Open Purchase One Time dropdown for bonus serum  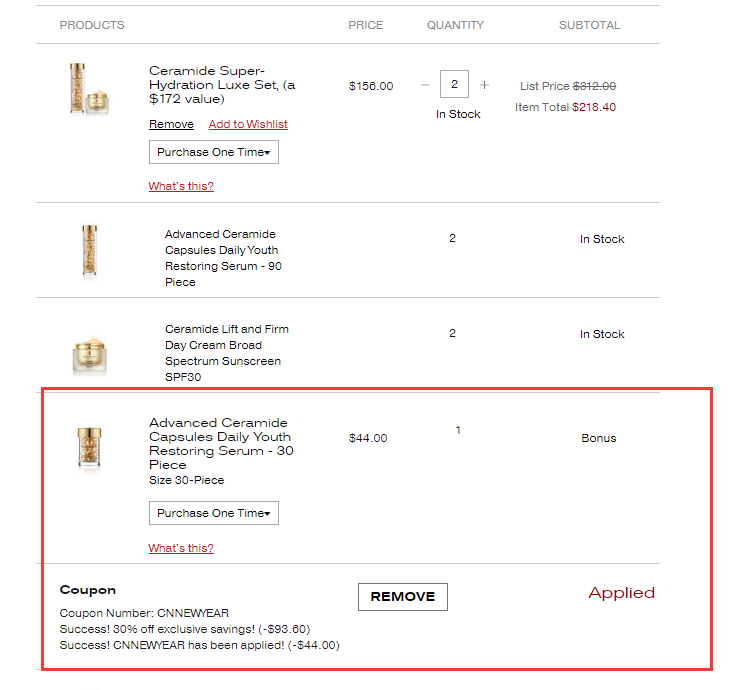tap(214, 513)
